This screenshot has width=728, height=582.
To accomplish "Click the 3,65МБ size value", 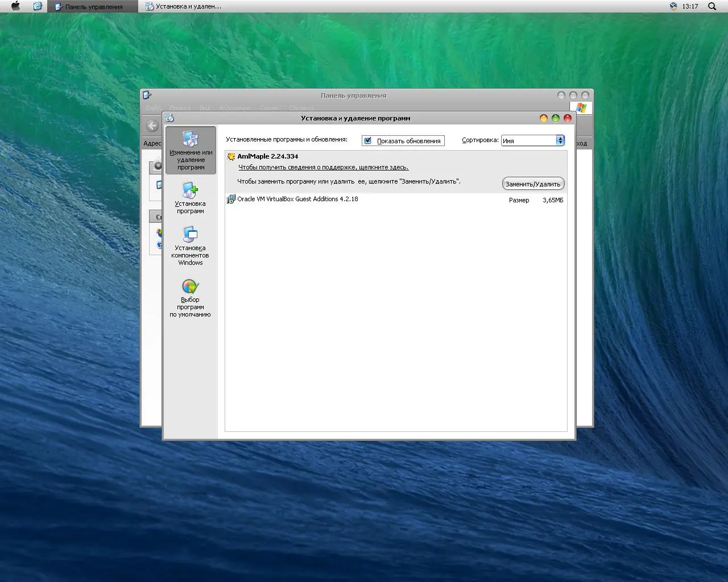I will click(553, 200).
